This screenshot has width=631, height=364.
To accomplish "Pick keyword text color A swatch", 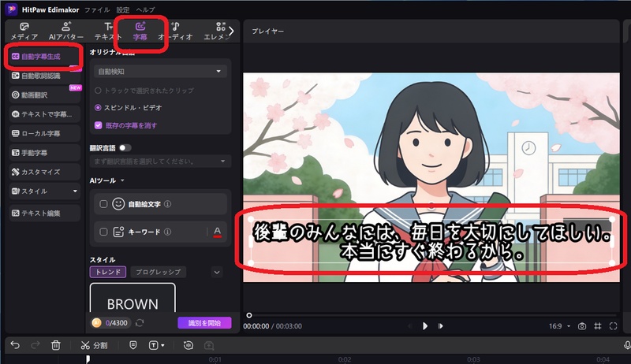I will [218, 232].
